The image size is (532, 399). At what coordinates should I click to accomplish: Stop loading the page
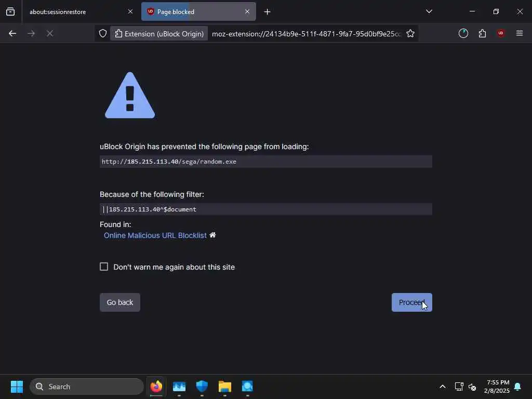(x=50, y=33)
